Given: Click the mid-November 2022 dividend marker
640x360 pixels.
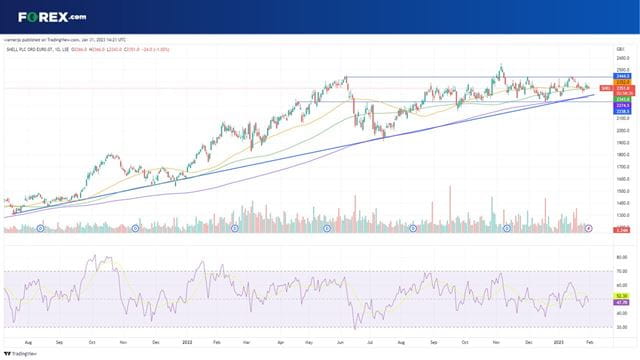Looking at the screenshot, I should point(507,229).
